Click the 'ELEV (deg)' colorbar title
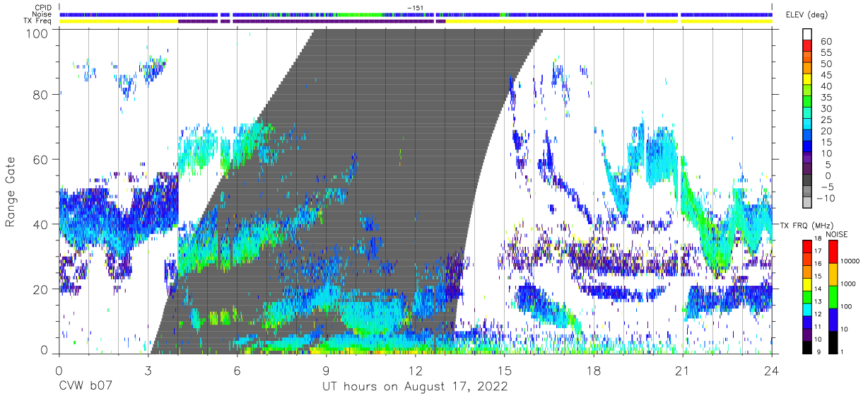 point(807,15)
